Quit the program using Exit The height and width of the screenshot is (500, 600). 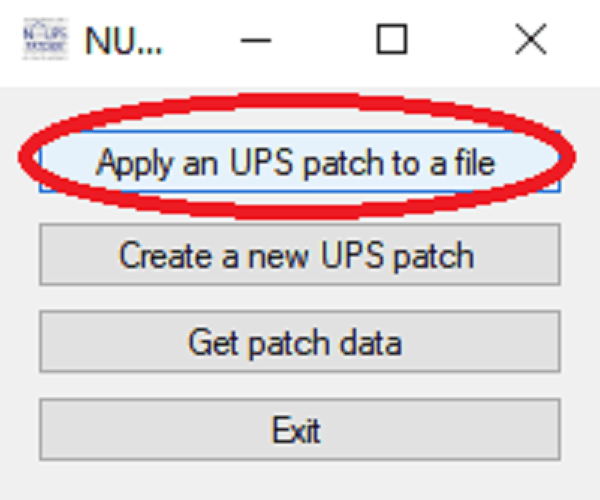(x=298, y=431)
